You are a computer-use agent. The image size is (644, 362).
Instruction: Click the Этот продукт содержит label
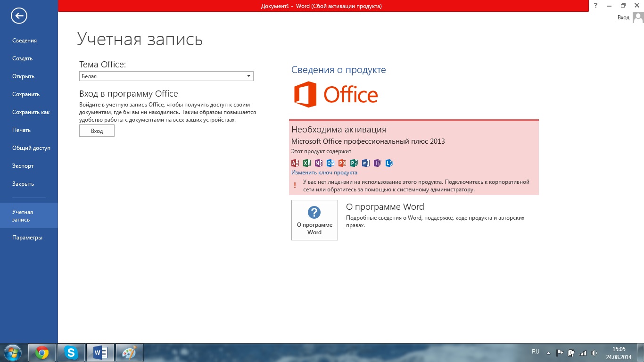click(x=321, y=151)
